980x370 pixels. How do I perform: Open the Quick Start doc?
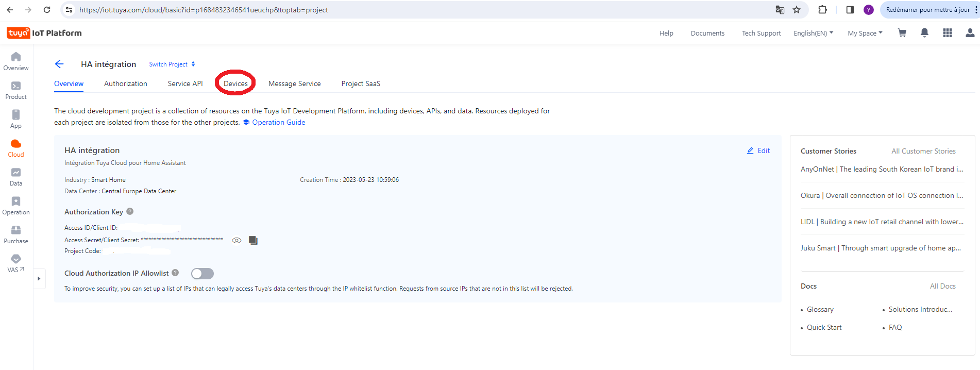coord(824,327)
